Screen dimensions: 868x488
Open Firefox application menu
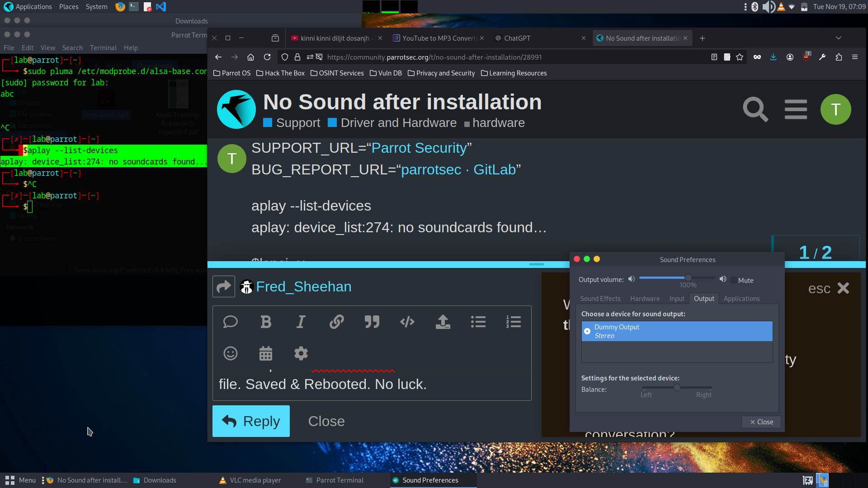(x=855, y=57)
